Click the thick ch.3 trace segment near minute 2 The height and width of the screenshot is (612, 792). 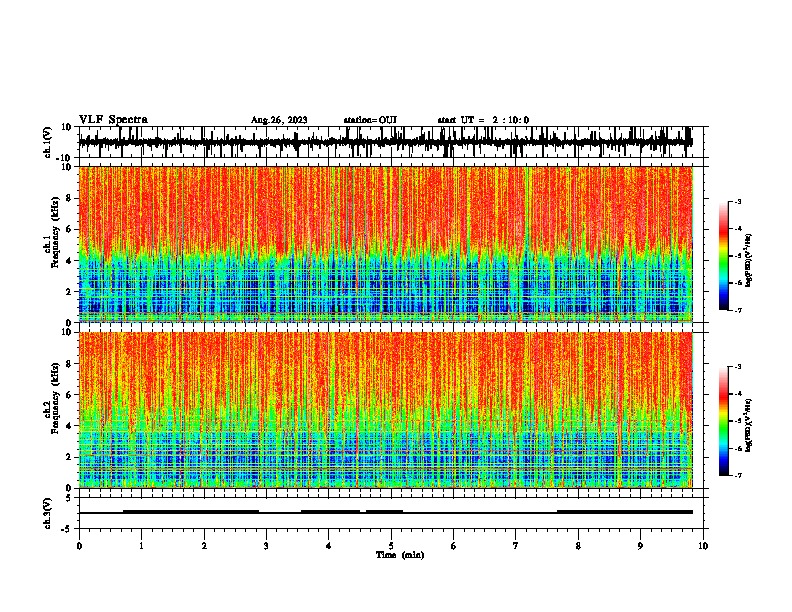click(x=191, y=512)
